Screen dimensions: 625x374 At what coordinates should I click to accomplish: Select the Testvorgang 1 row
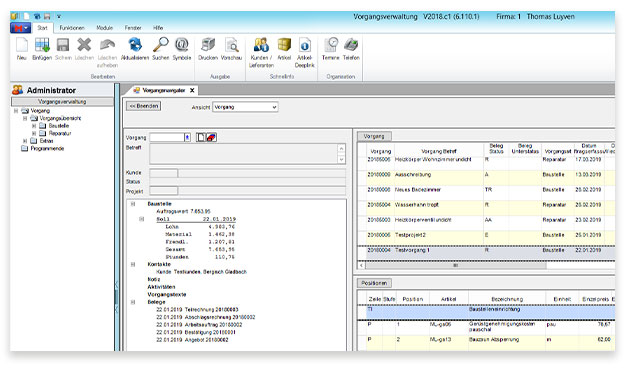pyautogui.click(x=486, y=253)
